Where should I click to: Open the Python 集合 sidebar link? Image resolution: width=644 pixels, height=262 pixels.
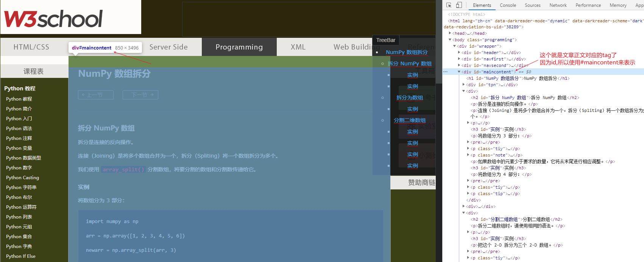[19, 237]
